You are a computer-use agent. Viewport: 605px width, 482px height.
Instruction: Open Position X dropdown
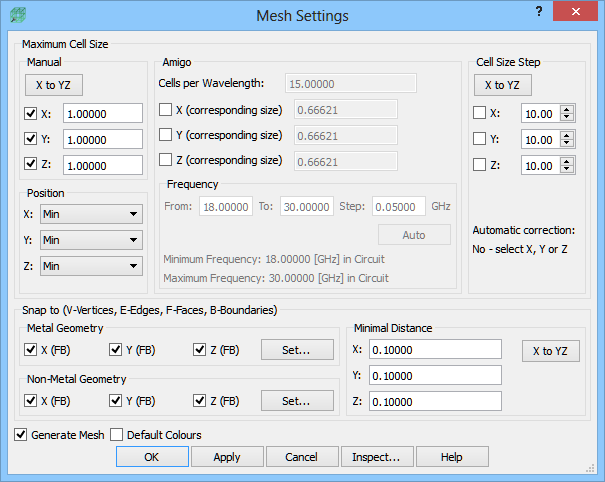point(91,214)
